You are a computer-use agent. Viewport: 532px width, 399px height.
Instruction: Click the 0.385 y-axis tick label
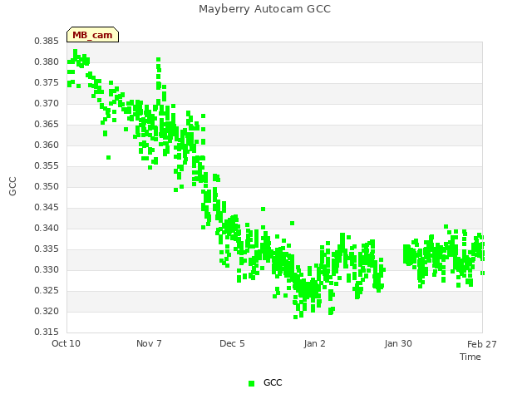click(47, 41)
